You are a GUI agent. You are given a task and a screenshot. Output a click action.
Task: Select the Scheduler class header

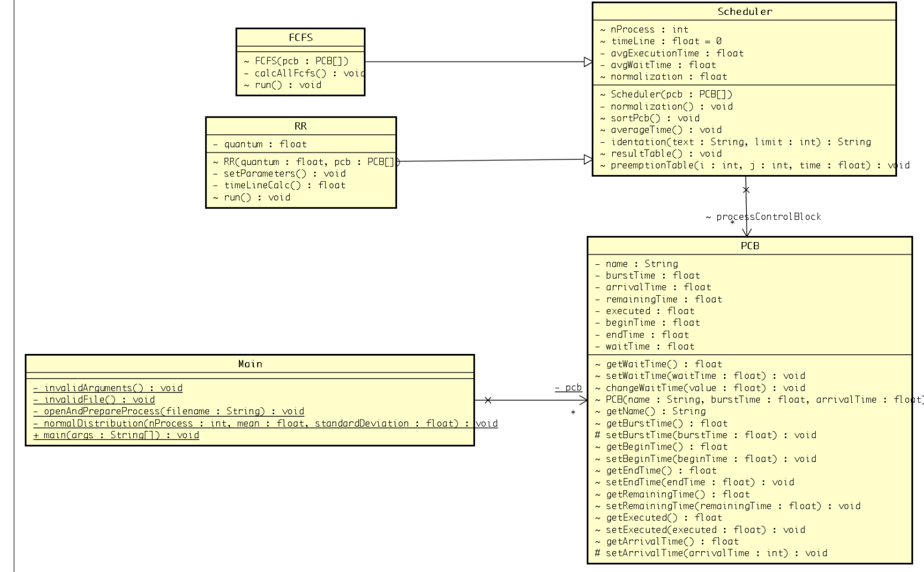pos(745,11)
